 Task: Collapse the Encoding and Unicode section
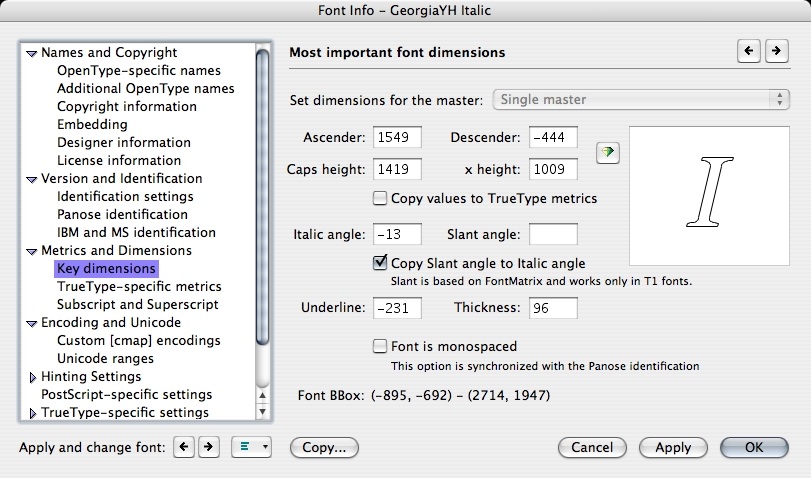(32, 323)
